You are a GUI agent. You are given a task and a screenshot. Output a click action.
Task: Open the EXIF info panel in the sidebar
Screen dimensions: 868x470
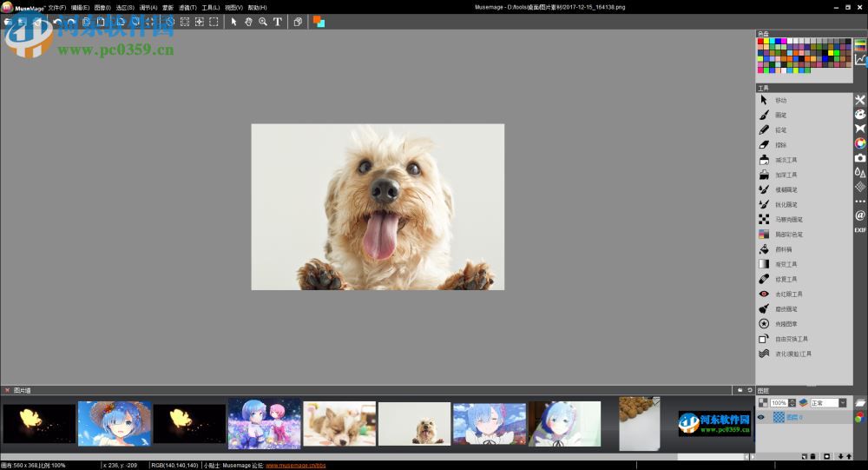click(x=860, y=230)
